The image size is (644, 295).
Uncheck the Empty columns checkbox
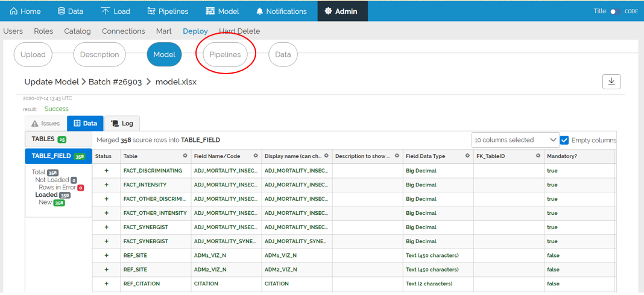(564, 140)
